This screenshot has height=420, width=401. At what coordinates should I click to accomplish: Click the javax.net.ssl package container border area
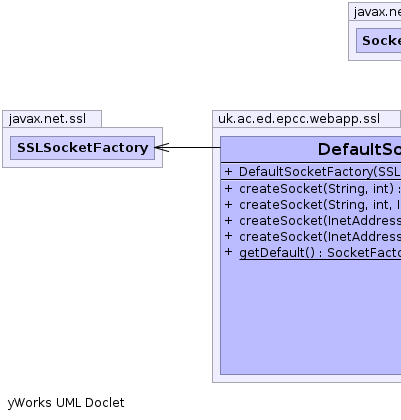click(x=82, y=163)
